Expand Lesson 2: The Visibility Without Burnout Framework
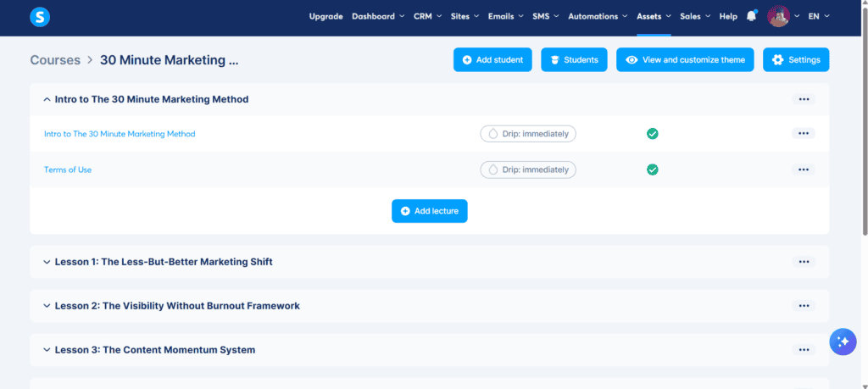Viewport: 868px width, 389px height. coord(47,305)
